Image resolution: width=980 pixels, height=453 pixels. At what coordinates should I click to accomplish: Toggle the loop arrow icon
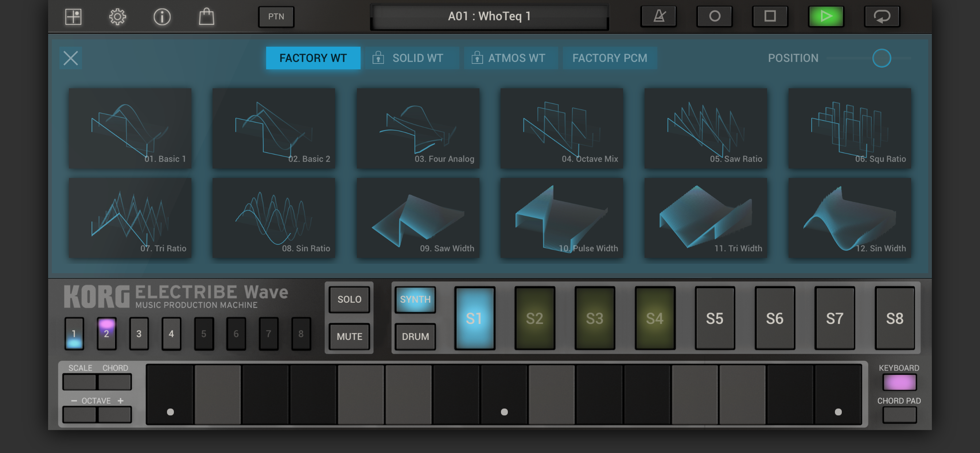pyautogui.click(x=882, y=16)
